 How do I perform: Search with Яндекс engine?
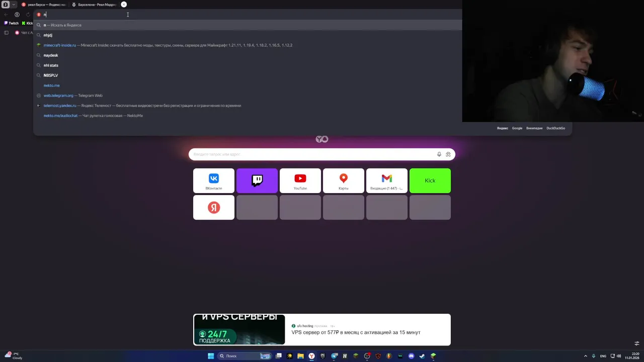coord(503,128)
